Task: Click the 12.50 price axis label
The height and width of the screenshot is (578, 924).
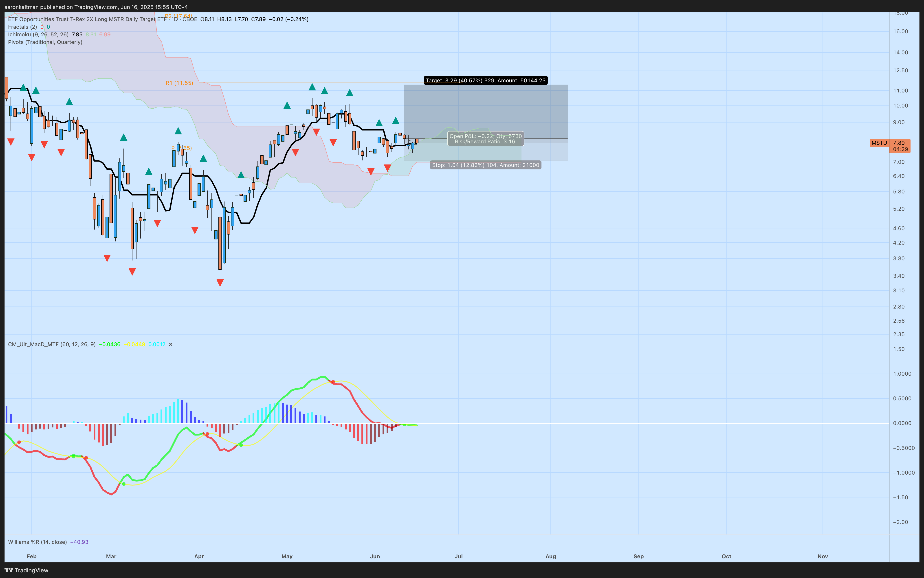Action: (900, 70)
